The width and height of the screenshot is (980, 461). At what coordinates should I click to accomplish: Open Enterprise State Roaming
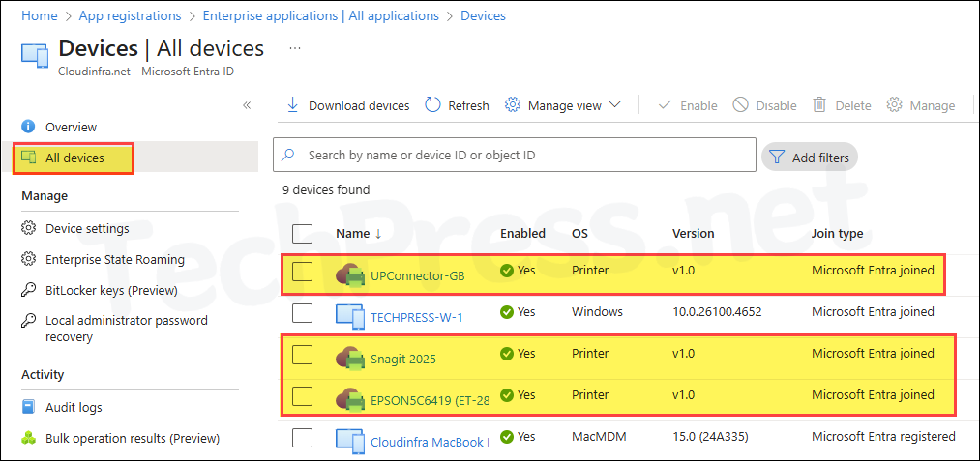115,259
